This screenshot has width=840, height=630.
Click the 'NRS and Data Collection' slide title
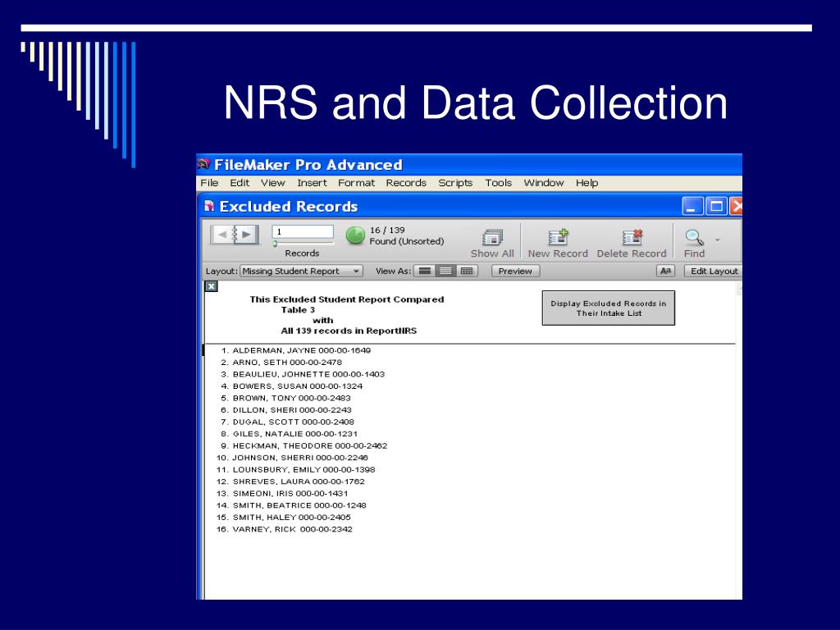[x=475, y=103]
